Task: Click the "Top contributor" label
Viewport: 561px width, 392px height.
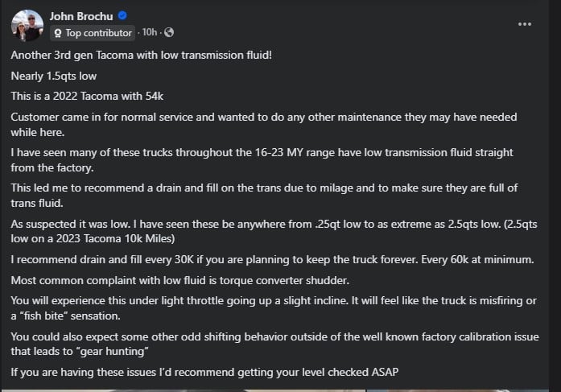Action: [98, 33]
